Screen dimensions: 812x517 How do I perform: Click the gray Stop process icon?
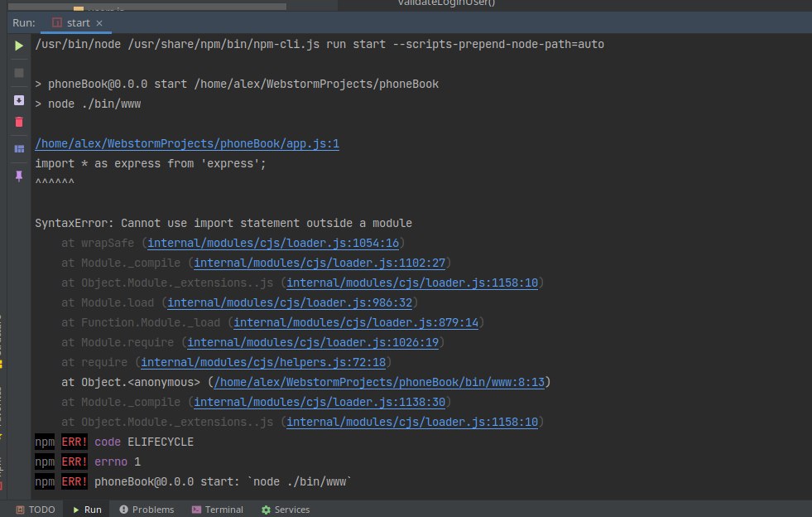[x=19, y=73]
